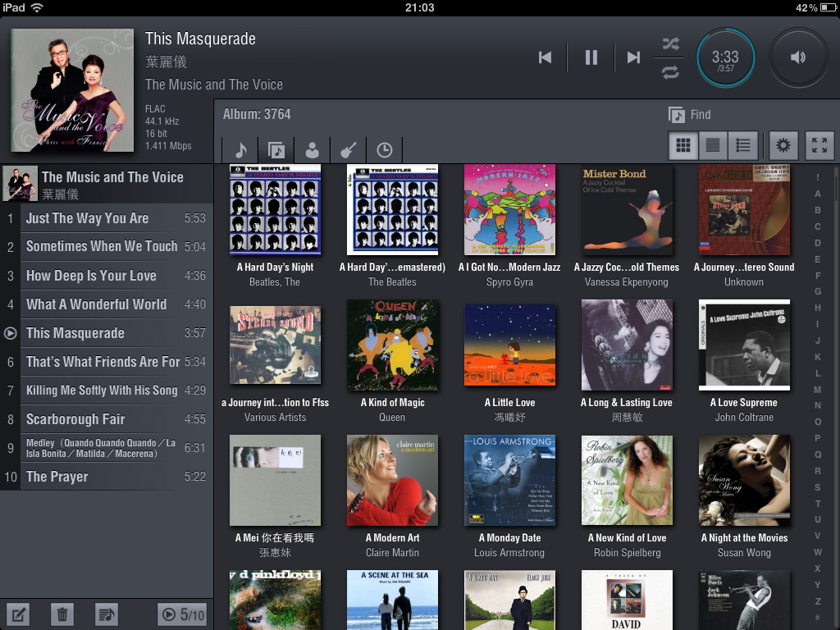
Task: Switch to the Genres guitar tab
Action: click(x=348, y=150)
